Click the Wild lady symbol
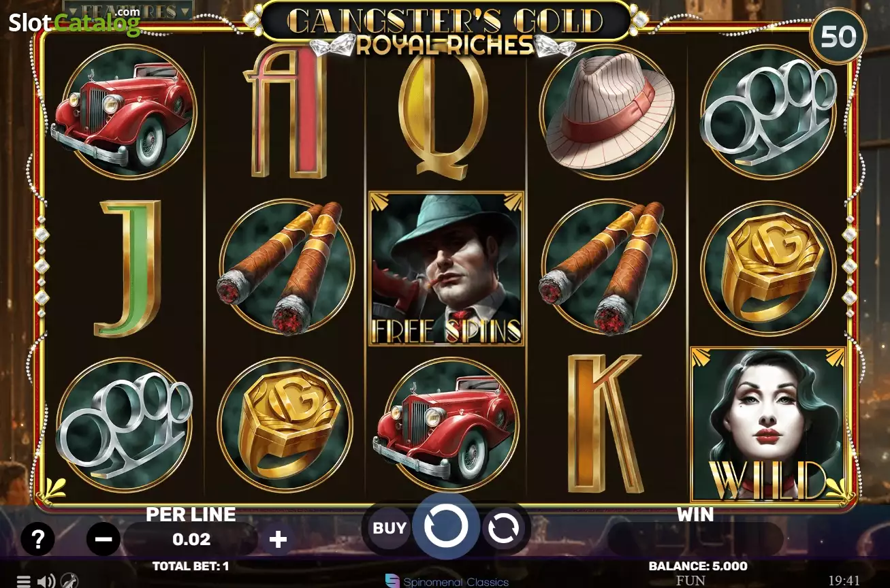The height and width of the screenshot is (588, 890). [768, 425]
